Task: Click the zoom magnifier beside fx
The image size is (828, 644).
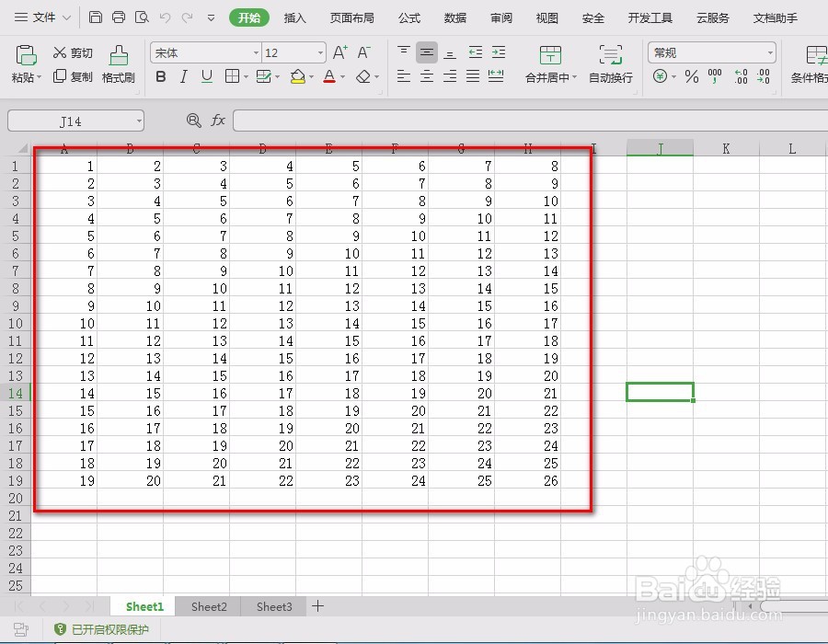Action: pos(194,121)
